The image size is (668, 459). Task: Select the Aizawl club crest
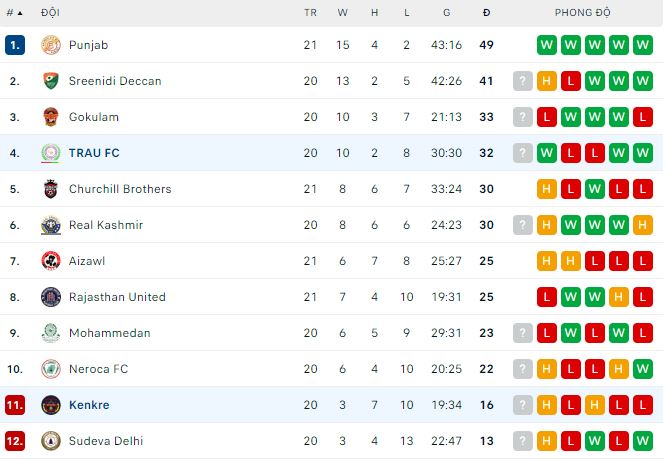point(51,261)
